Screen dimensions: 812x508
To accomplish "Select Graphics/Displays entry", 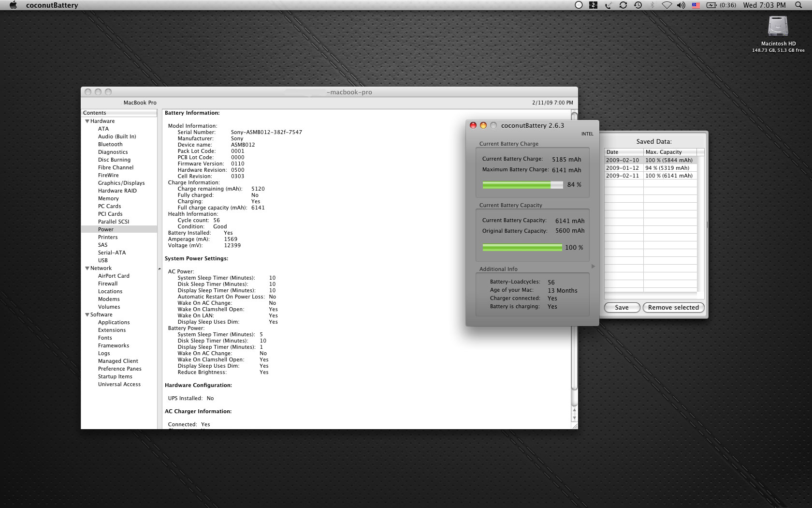I will [x=121, y=183].
